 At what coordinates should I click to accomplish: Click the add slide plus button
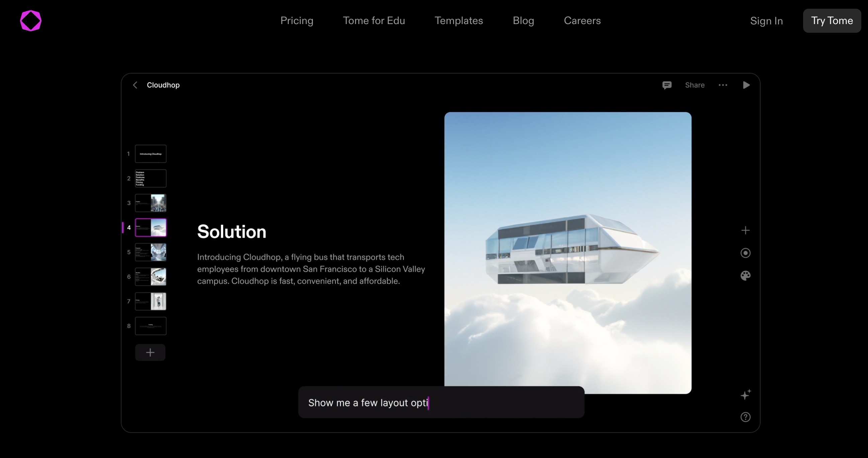pyautogui.click(x=150, y=352)
